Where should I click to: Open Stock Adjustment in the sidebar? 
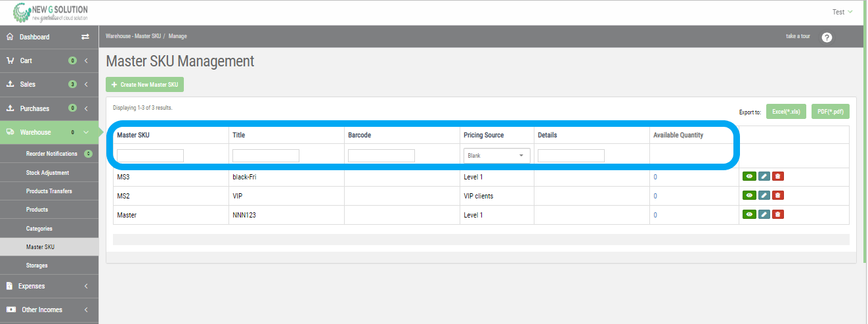tap(47, 173)
